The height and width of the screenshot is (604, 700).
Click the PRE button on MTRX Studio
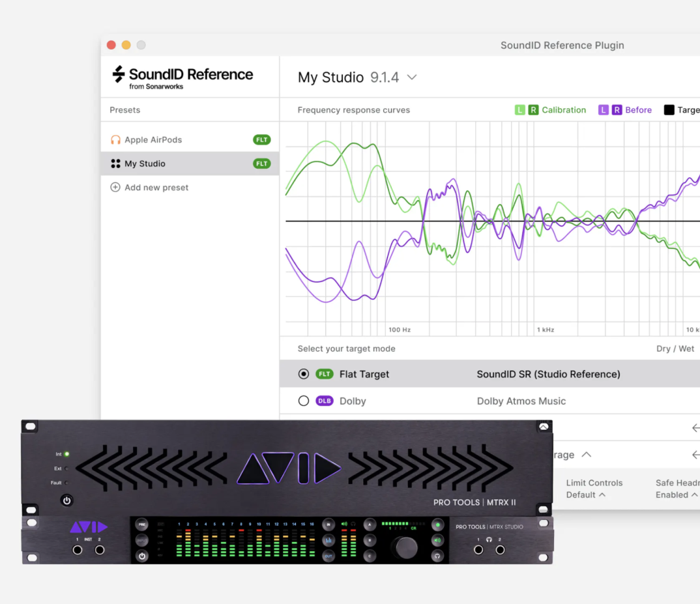141,524
